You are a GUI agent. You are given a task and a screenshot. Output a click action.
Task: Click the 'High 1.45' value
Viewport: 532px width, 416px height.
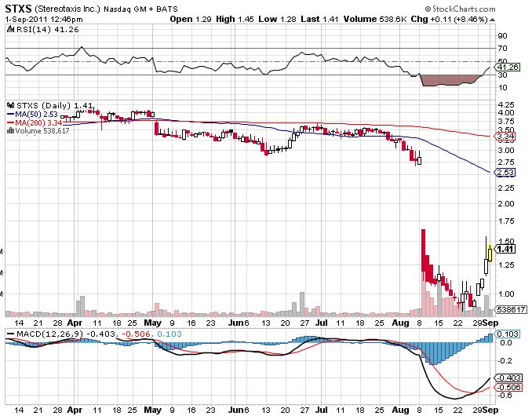235,19
